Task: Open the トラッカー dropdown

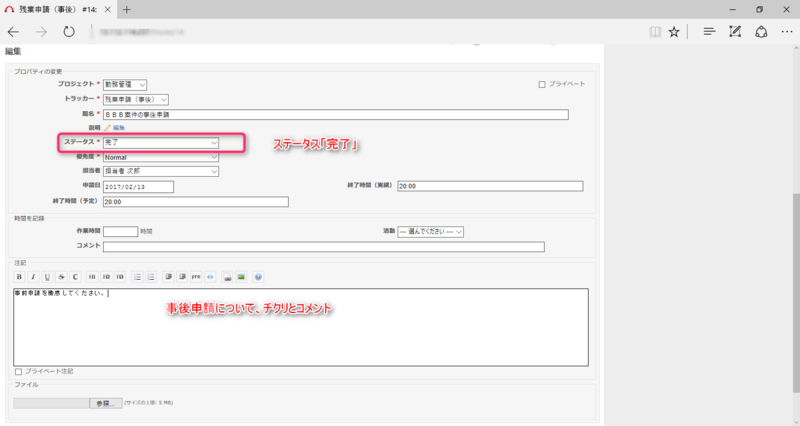Action: (x=136, y=99)
